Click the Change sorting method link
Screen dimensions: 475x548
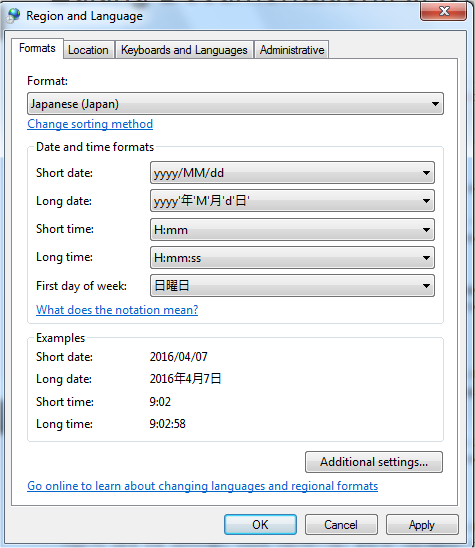(90, 124)
